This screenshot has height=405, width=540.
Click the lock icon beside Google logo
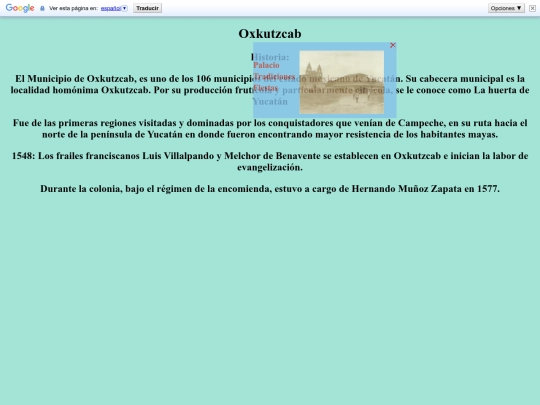(x=42, y=8)
